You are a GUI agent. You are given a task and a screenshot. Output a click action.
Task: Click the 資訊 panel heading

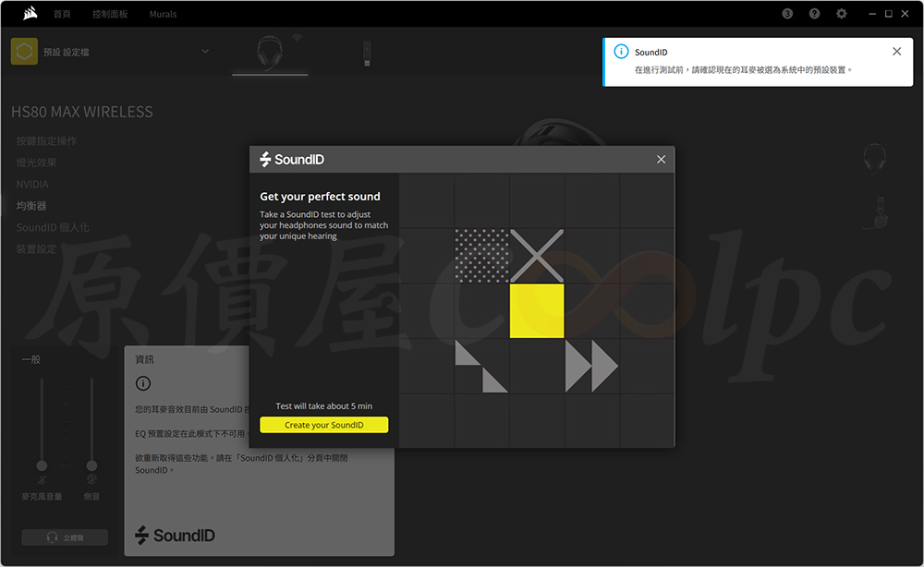[144, 360]
